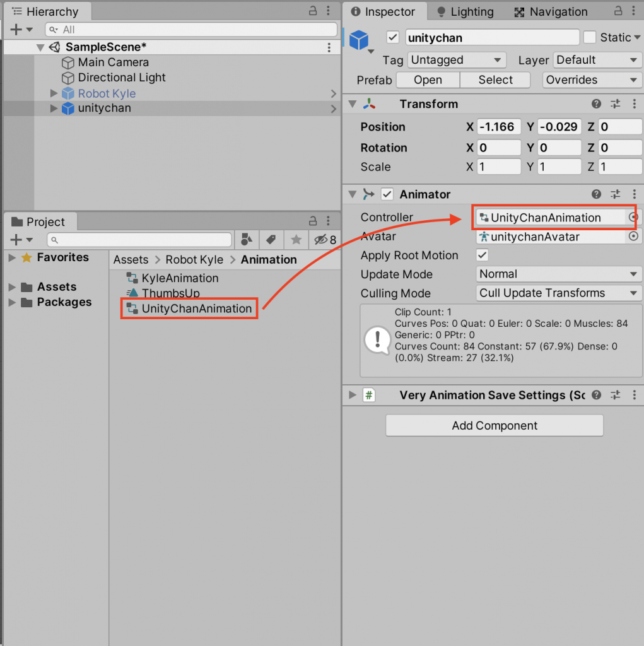Switch to the Lighting tab
The width and height of the screenshot is (644, 646).
click(x=464, y=12)
